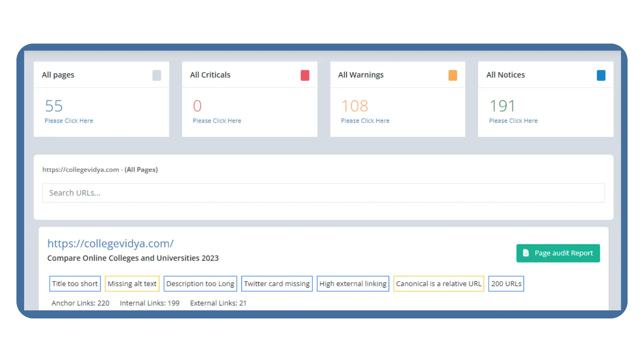This screenshot has height=362, width=644.
Task: Select the Description too Long tag
Action: [200, 284]
